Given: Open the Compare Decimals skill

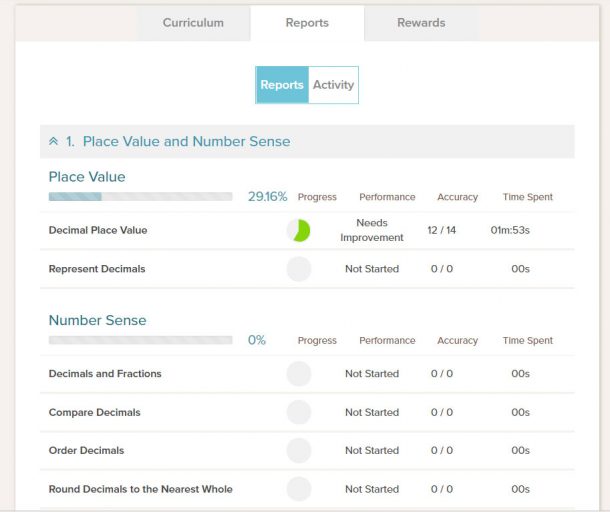Looking at the screenshot, I should click(94, 412).
